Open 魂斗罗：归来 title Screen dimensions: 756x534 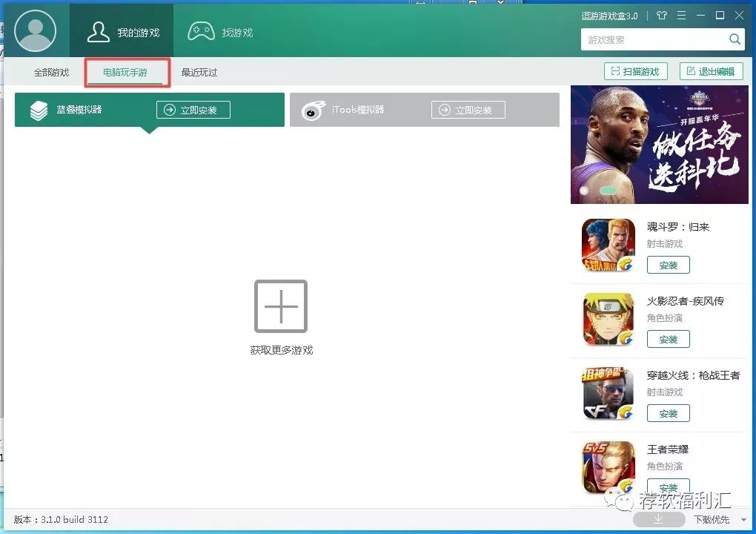pos(678,227)
